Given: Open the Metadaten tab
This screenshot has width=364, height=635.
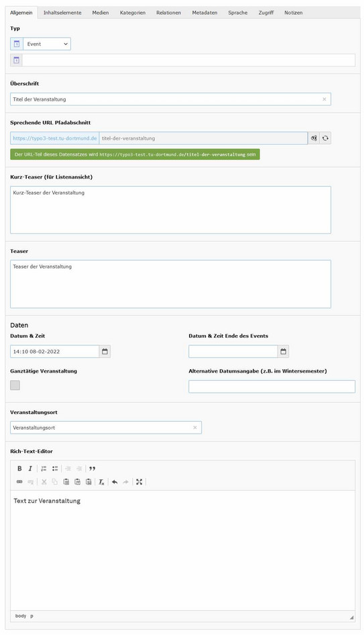Looking at the screenshot, I should pos(204,13).
